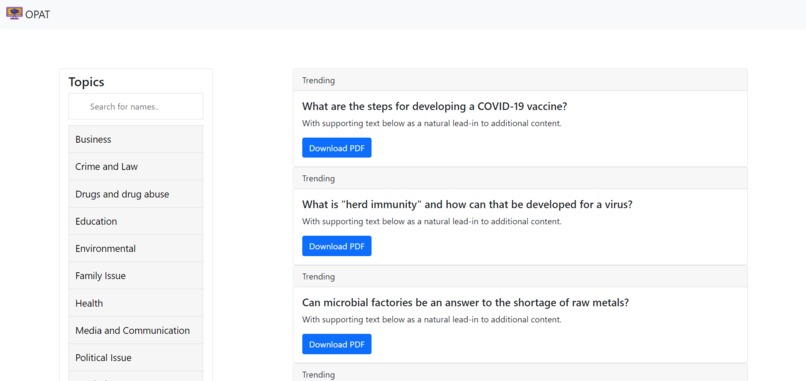Viewport: 806px width, 381px height.
Task: Download PDF for herd immunity question
Action: [x=337, y=246]
